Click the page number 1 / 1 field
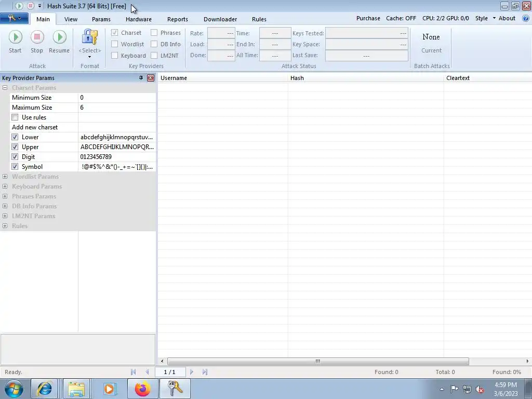The height and width of the screenshot is (399, 532). (x=170, y=372)
